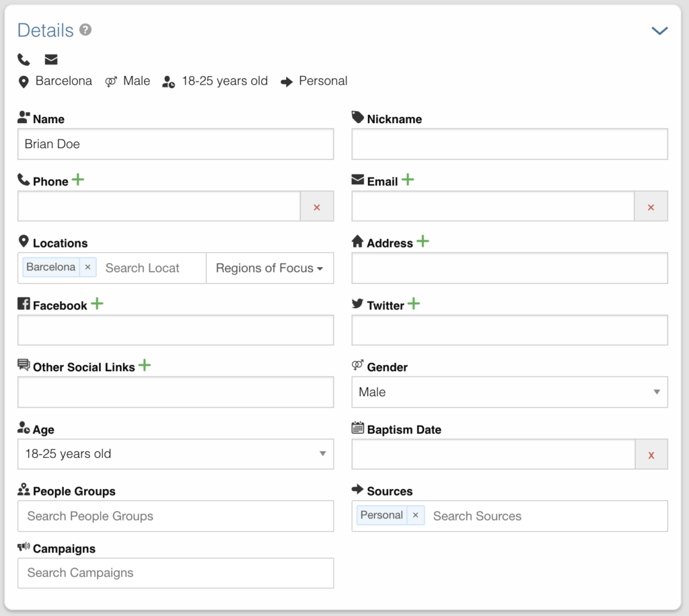Click the Other Social Links chat icon
Viewport: 689px width, 616px height.
click(24, 365)
